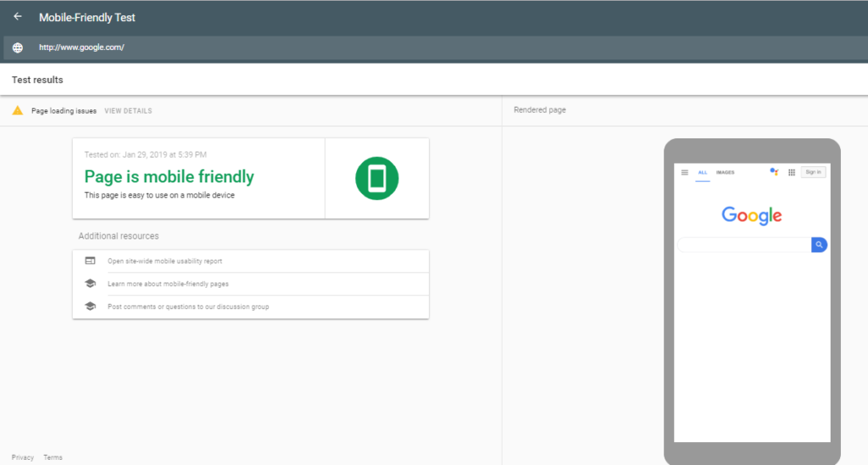
Task: Click the ALL tab in preview
Action: pyautogui.click(x=703, y=172)
